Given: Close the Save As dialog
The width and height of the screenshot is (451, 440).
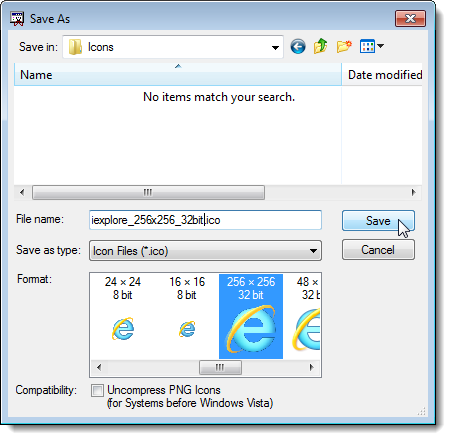Looking at the screenshot, I should click(x=410, y=19).
